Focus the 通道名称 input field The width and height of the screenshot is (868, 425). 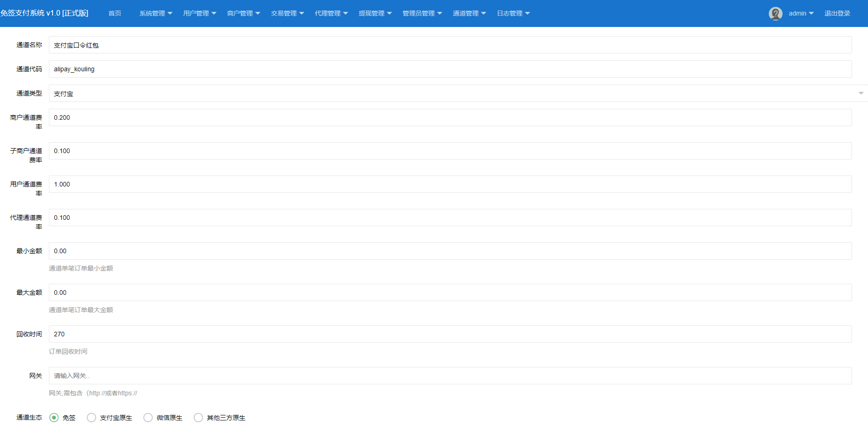click(x=450, y=45)
